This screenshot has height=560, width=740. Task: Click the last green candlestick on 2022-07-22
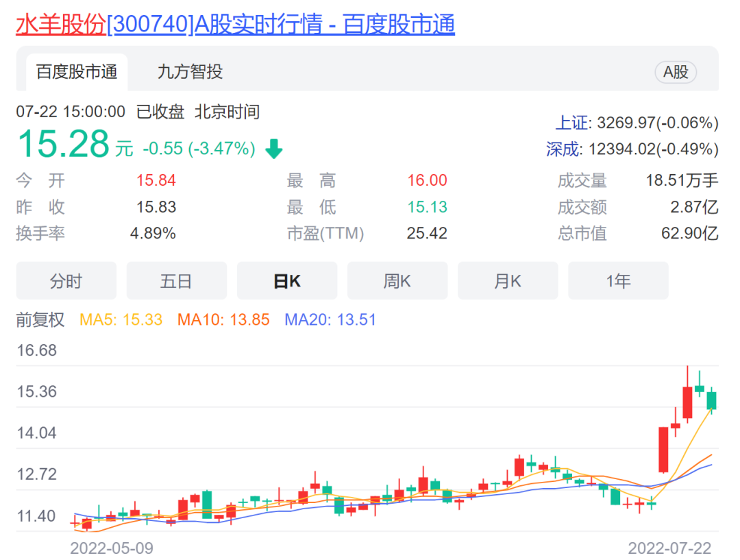click(x=711, y=400)
